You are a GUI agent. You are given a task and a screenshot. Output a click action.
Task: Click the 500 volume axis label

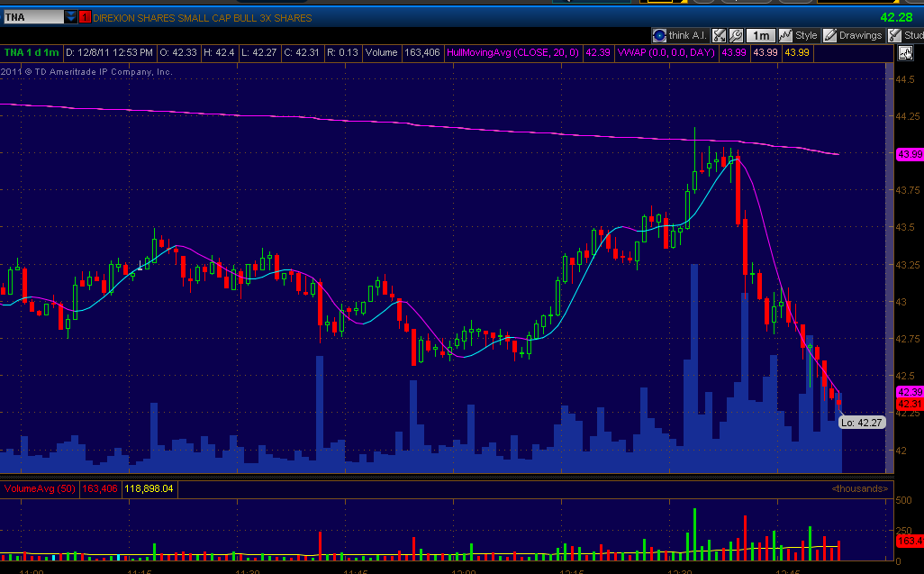coord(902,500)
